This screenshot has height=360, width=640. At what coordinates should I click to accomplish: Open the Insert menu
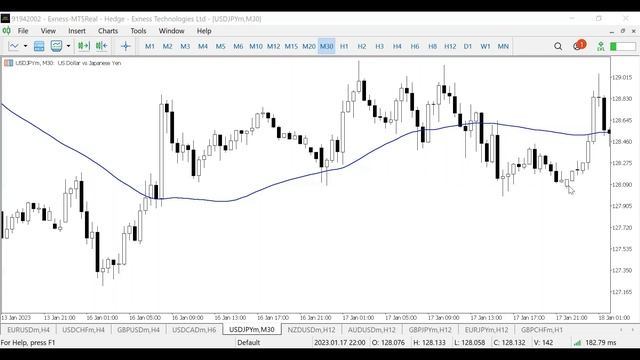(x=77, y=31)
